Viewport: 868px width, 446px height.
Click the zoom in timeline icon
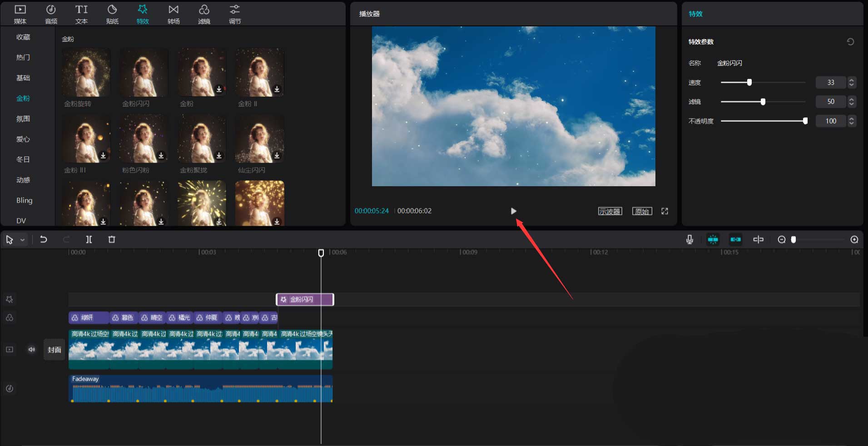tap(854, 239)
